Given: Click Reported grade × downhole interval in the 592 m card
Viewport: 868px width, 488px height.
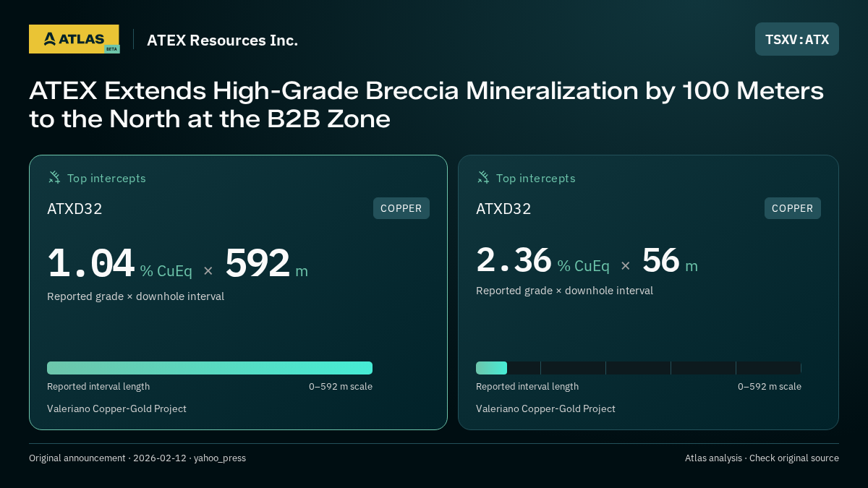Looking at the screenshot, I should (x=135, y=296).
